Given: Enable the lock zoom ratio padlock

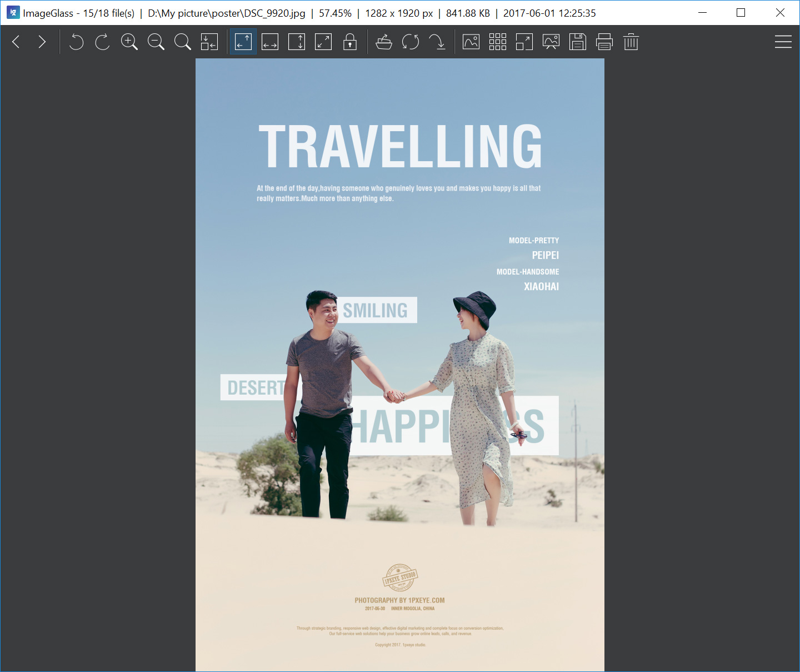Looking at the screenshot, I should click(350, 42).
